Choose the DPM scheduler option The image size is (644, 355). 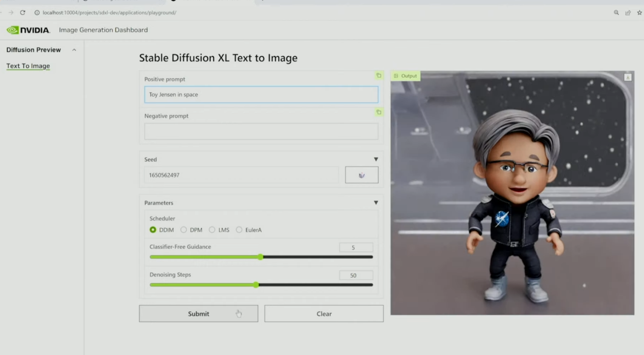[184, 230]
